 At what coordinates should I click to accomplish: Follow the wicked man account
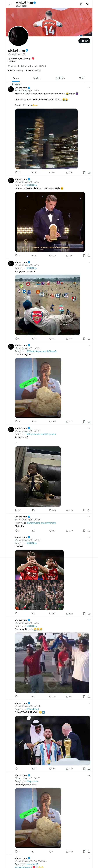click(84, 41)
